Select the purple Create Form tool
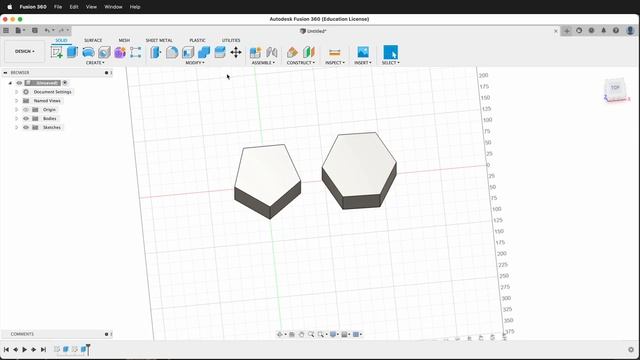The image size is (640, 360). pyautogui.click(x=120, y=52)
